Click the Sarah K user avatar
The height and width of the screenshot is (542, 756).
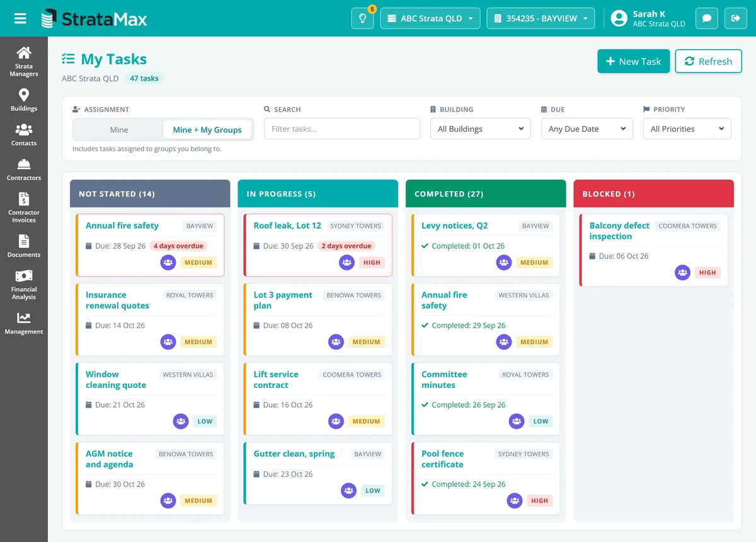tap(619, 18)
